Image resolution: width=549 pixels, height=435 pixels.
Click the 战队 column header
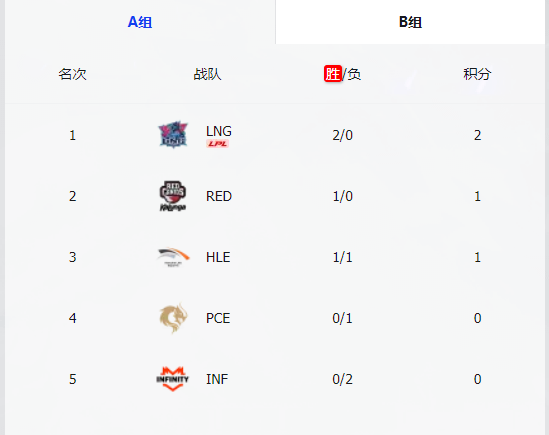(x=207, y=74)
